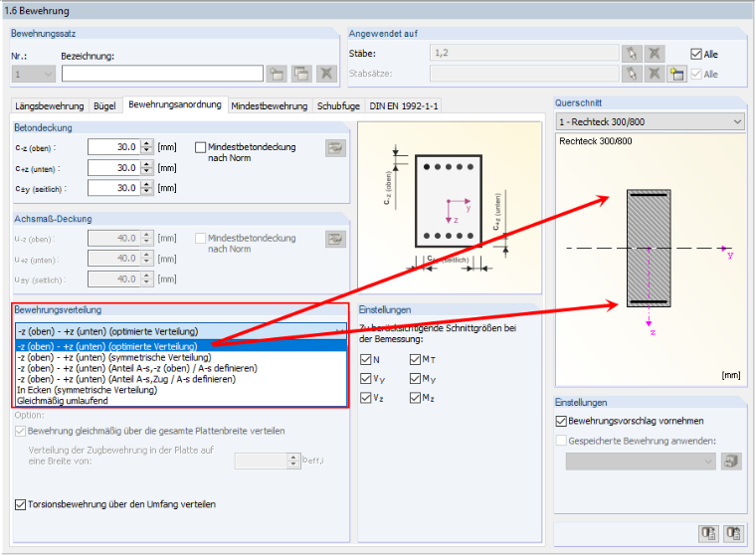The width and height of the screenshot is (756, 556).
Task: Uncheck the Mz Schnittgröße checkbox
Action: [415, 398]
